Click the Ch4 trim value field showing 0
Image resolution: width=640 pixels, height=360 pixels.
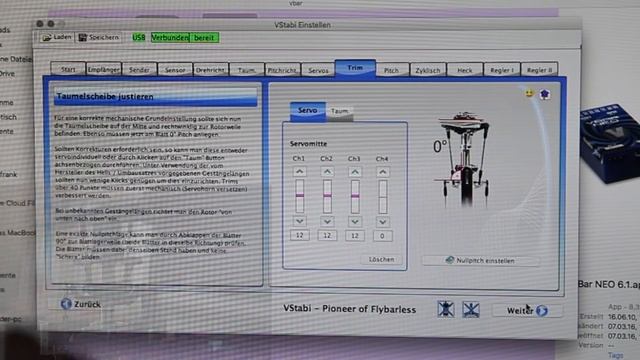click(382, 236)
